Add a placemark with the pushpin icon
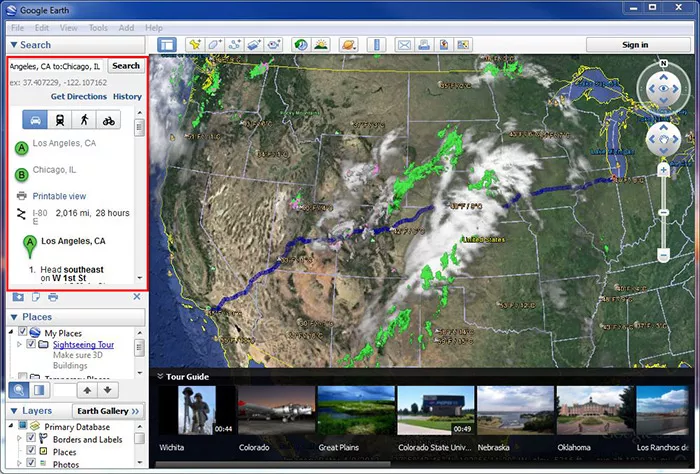The height and width of the screenshot is (474, 700). (x=195, y=45)
